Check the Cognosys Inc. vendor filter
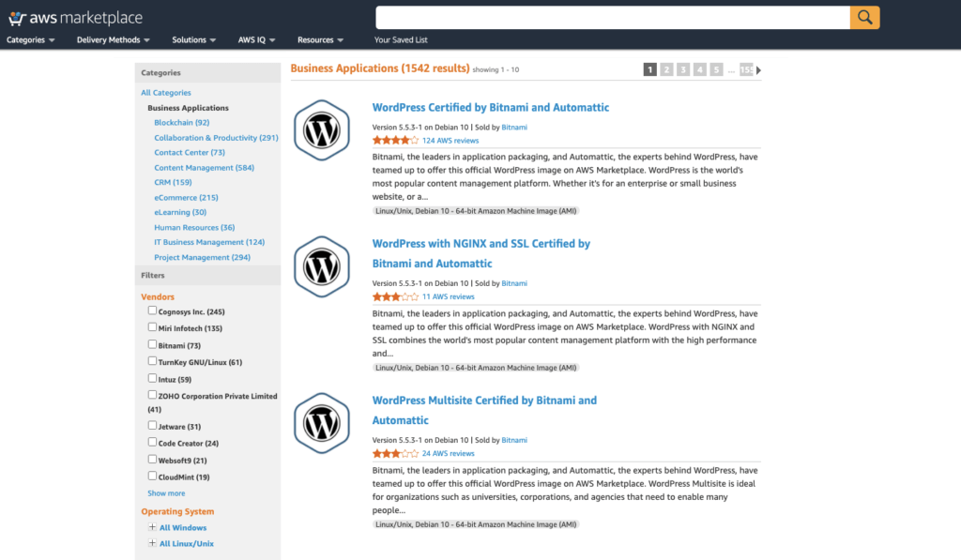Viewport: 961px width, 560px height. [152, 310]
